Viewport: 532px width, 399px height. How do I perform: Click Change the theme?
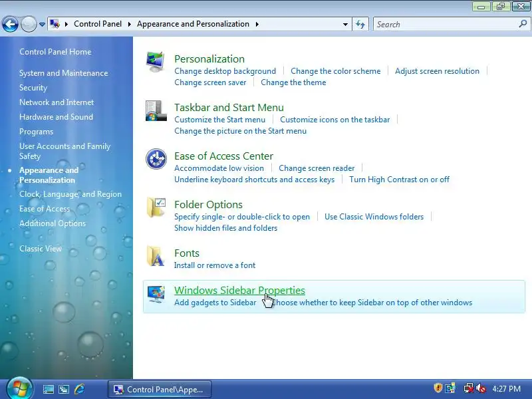point(293,82)
